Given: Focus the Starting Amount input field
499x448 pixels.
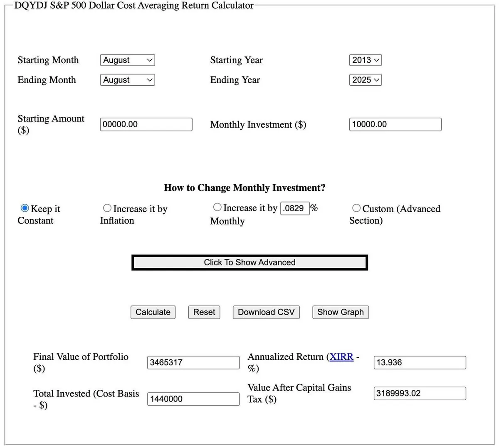Looking at the screenshot, I should [146, 124].
